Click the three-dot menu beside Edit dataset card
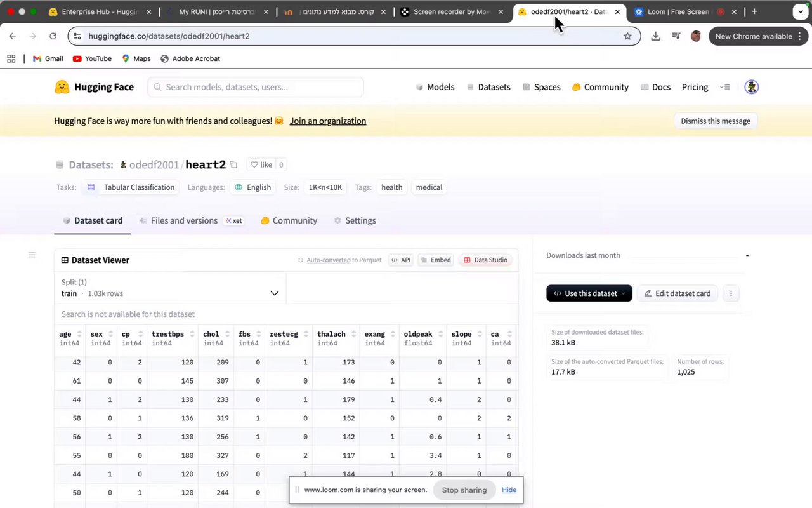The image size is (812, 508). [x=731, y=293]
